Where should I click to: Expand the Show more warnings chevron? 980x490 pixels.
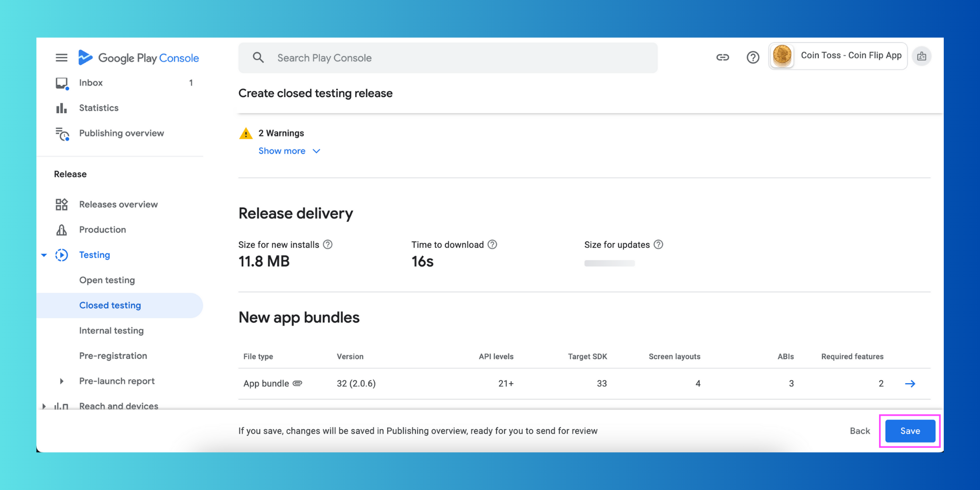317,151
